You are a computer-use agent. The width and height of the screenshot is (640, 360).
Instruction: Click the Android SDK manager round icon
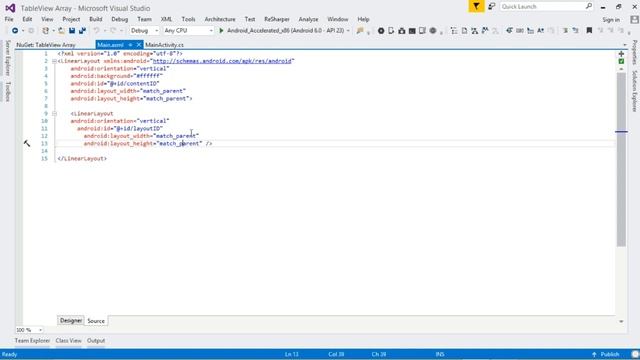[x=381, y=31]
